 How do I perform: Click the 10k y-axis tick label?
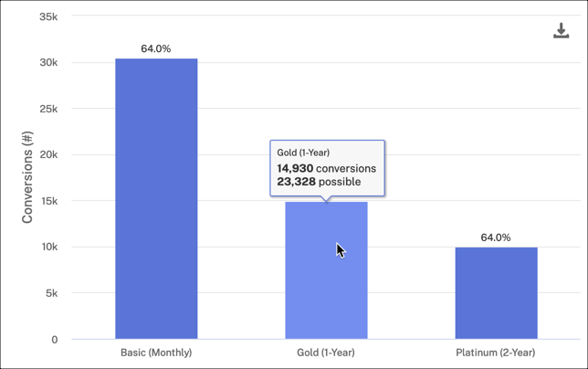click(48, 248)
